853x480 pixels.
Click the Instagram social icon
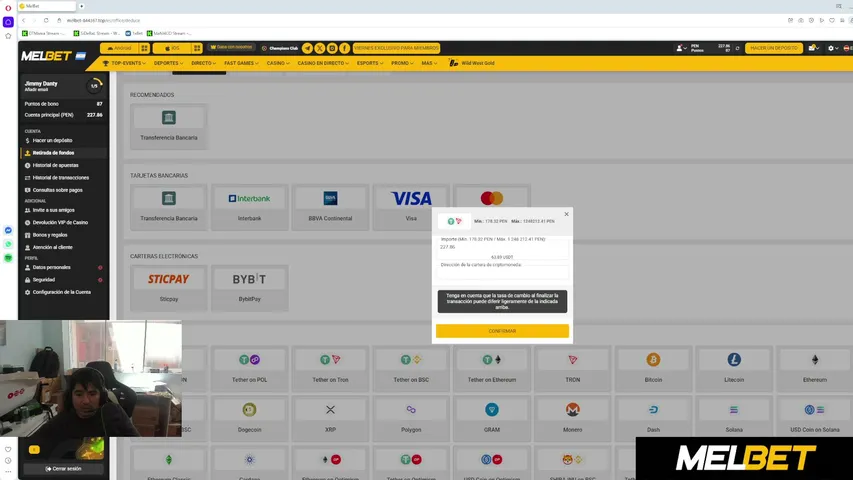tap(332, 48)
